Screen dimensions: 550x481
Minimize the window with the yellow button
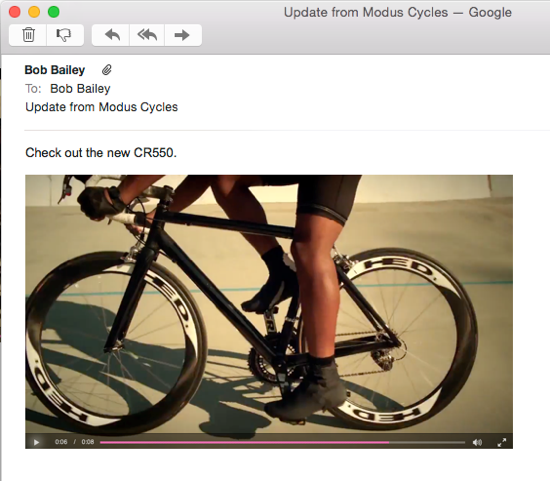34,12
